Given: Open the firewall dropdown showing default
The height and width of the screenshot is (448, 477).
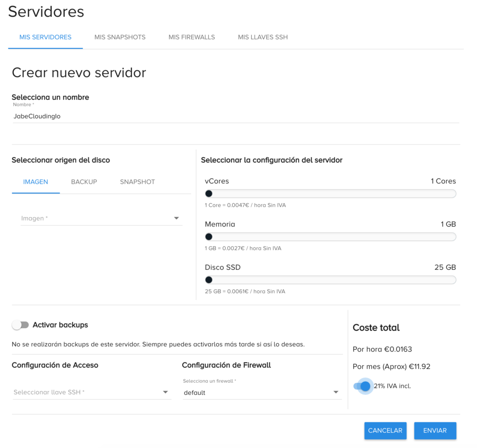Looking at the screenshot, I should pos(262,393).
